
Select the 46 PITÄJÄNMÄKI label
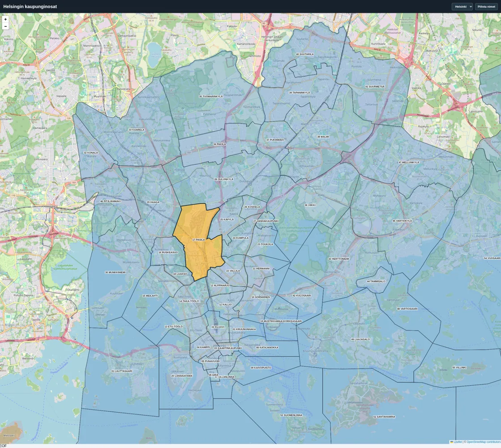pyautogui.click(x=110, y=202)
